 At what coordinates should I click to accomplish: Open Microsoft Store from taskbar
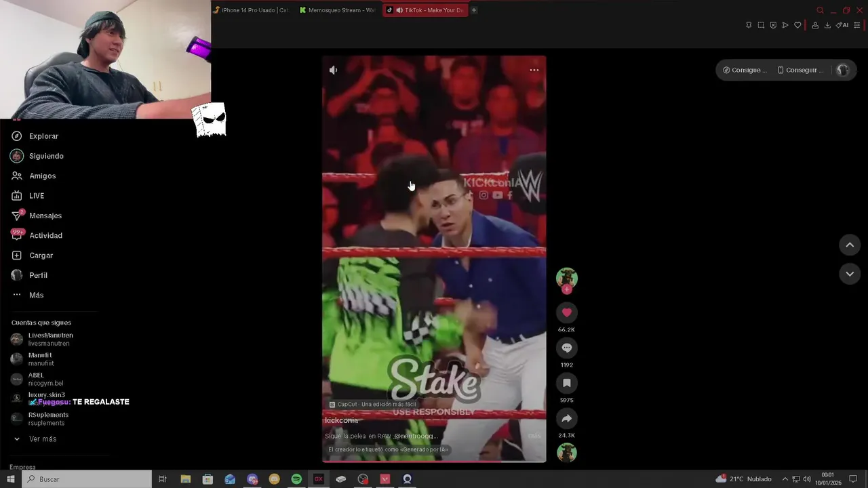point(208,479)
